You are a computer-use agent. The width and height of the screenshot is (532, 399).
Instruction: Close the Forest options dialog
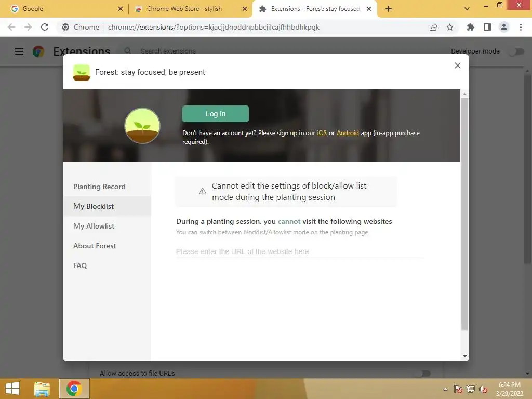click(x=457, y=65)
